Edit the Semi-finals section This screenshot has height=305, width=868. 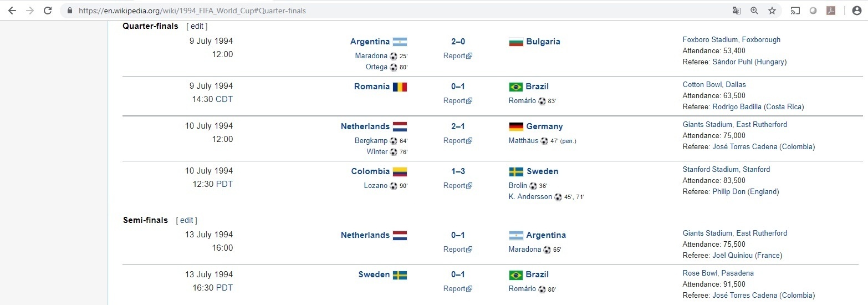186,220
